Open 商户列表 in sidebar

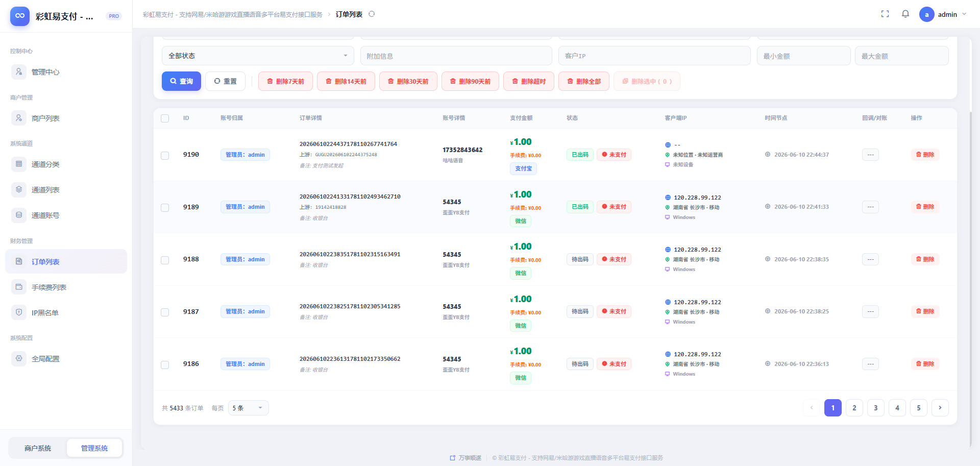(x=66, y=118)
